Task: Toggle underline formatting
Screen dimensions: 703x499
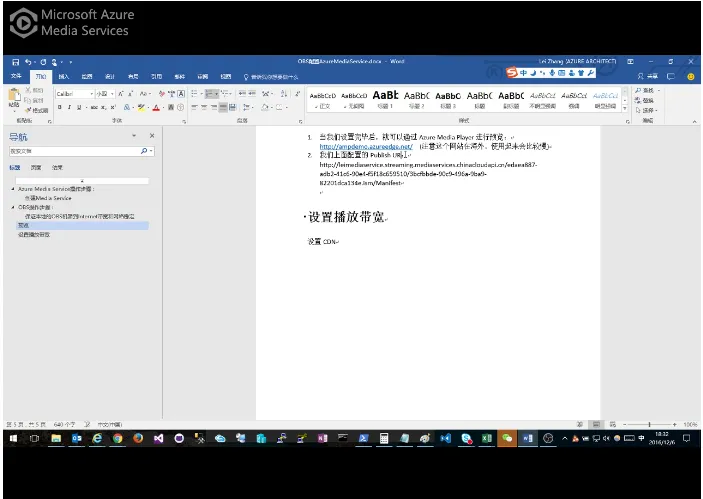Action: pos(79,107)
